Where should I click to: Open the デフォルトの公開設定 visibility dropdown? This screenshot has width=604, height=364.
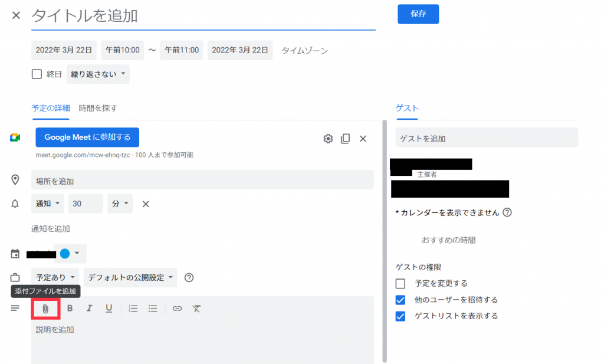click(131, 277)
